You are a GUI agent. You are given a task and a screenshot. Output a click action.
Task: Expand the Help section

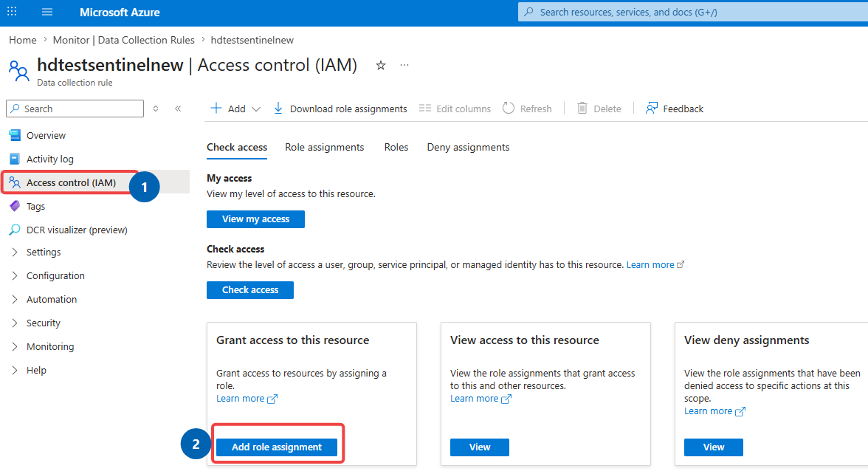pos(15,370)
